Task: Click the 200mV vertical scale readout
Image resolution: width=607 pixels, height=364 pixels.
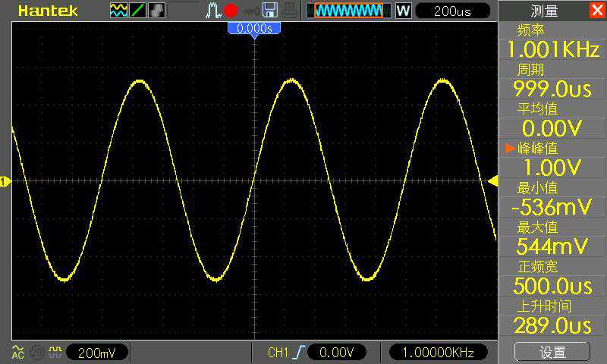Action: (x=97, y=352)
